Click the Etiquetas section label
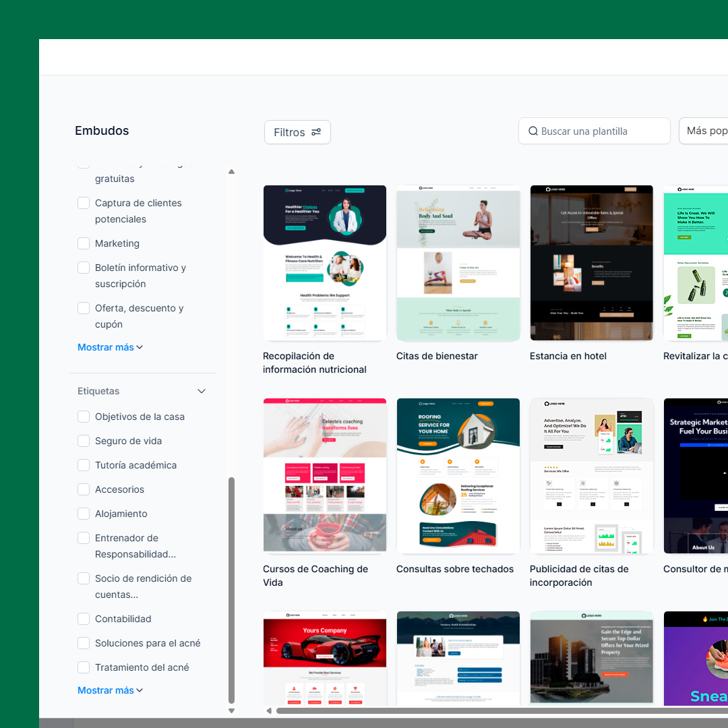This screenshot has height=728, width=728. [x=98, y=391]
